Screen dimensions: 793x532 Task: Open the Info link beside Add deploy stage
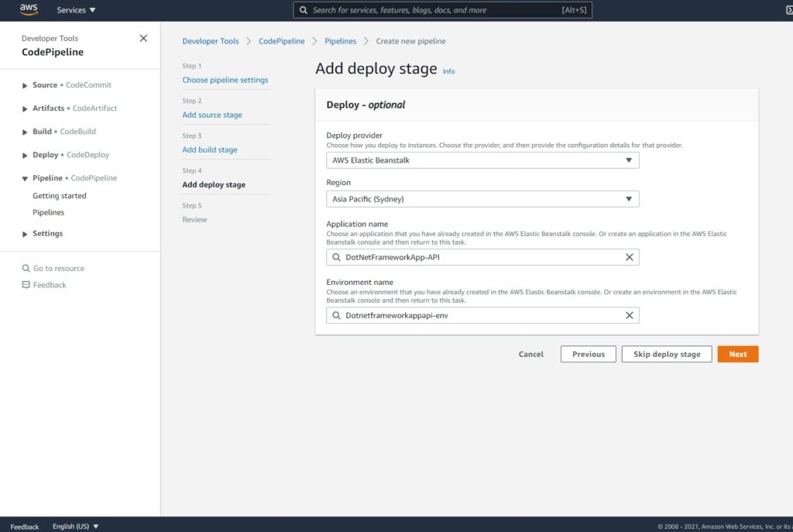coord(448,71)
